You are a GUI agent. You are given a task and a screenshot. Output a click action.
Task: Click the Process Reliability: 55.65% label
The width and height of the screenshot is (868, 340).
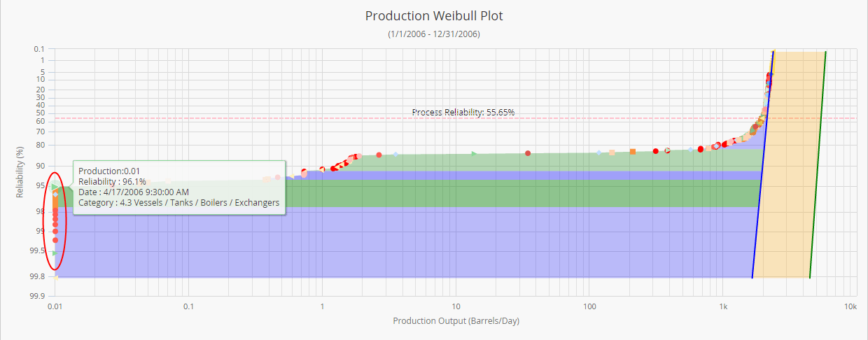(463, 112)
